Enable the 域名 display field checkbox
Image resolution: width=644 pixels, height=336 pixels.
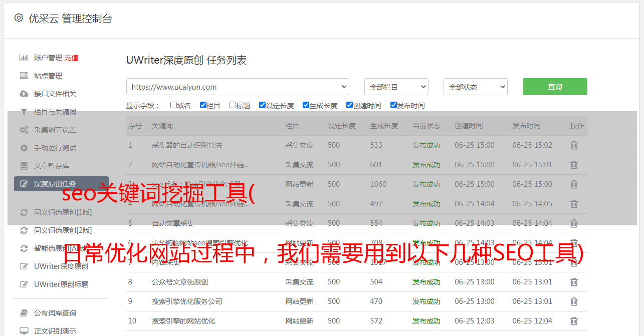173,105
